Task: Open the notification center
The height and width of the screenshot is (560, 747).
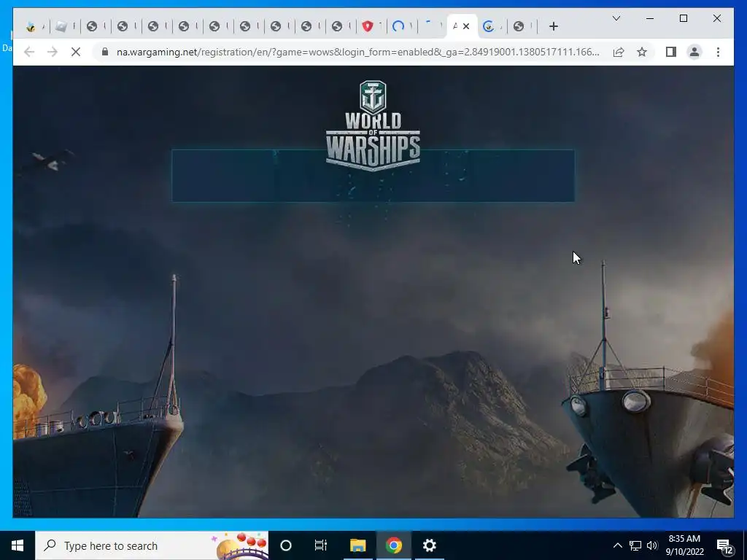Action: coord(724,546)
